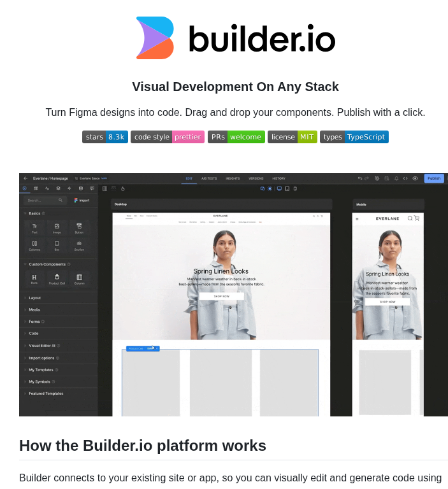Open notifications bell icon

tap(396, 178)
